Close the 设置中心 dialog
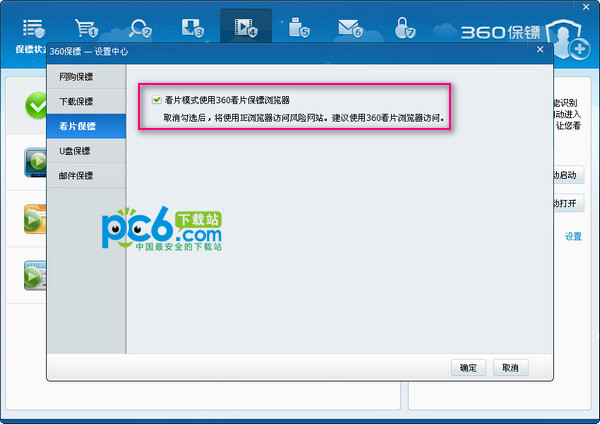This screenshot has height=424, width=600. (x=540, y=49)
